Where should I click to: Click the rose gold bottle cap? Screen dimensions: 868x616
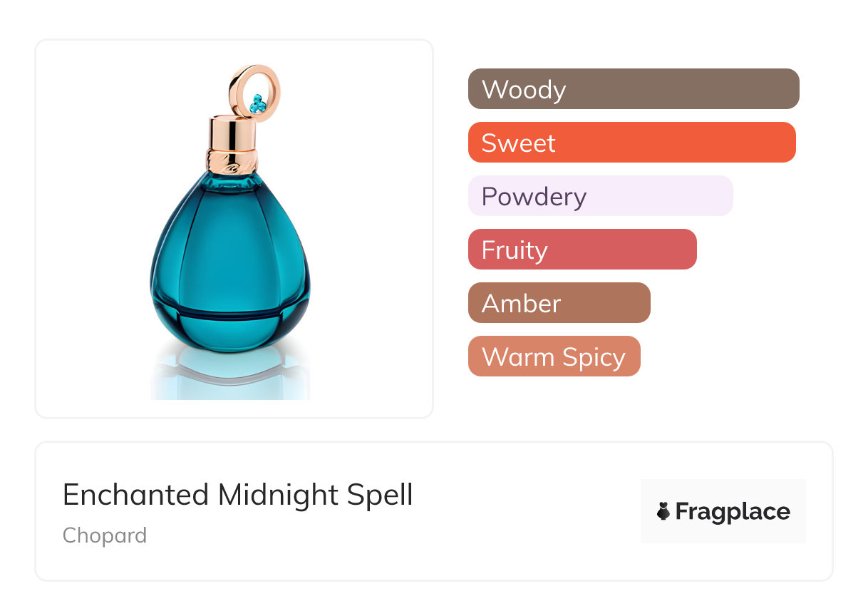pos(229,133)
